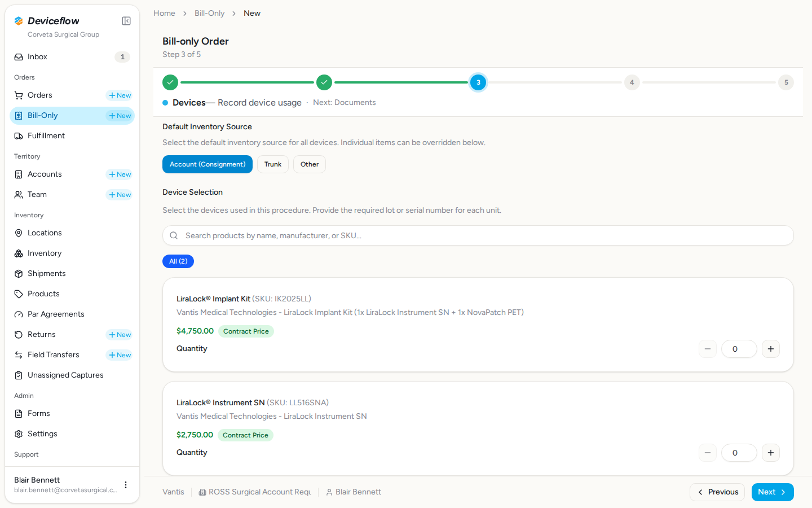The width and height of the screenshot is (812, 508).
Task: Proceed with the Next button
Action: click(x=773, y=492)
